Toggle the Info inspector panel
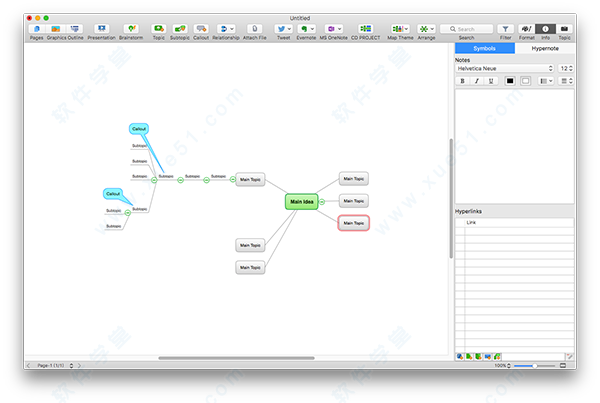This screenshot has height=403, width=600. click(x=545, y=29)
